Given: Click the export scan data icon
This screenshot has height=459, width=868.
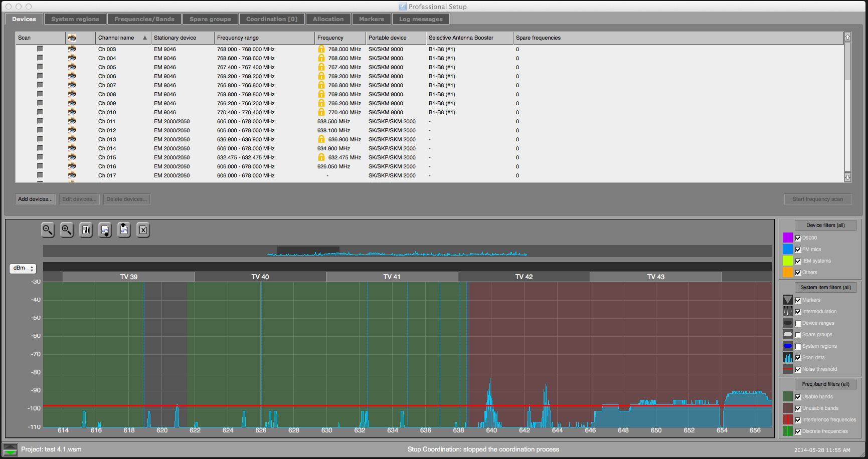Looking at the screenshot, I should [x=124, y=230].
